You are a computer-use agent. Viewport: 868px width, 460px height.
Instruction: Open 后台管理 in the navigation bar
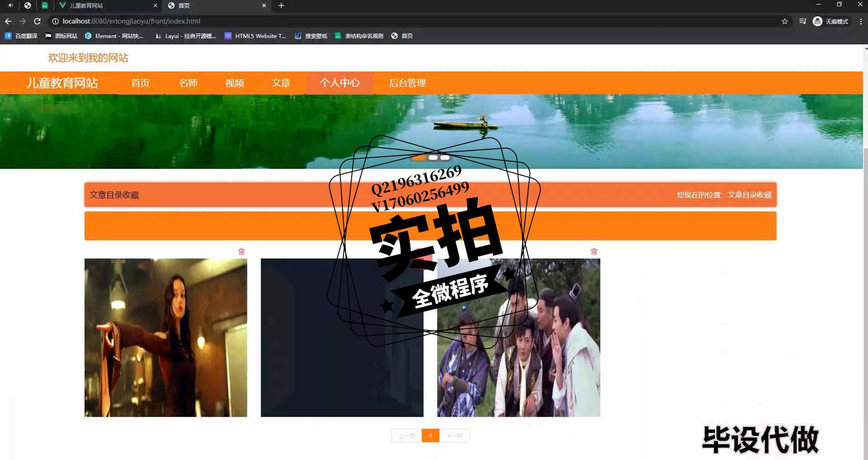pyautogui.click(x=407, y=83)
